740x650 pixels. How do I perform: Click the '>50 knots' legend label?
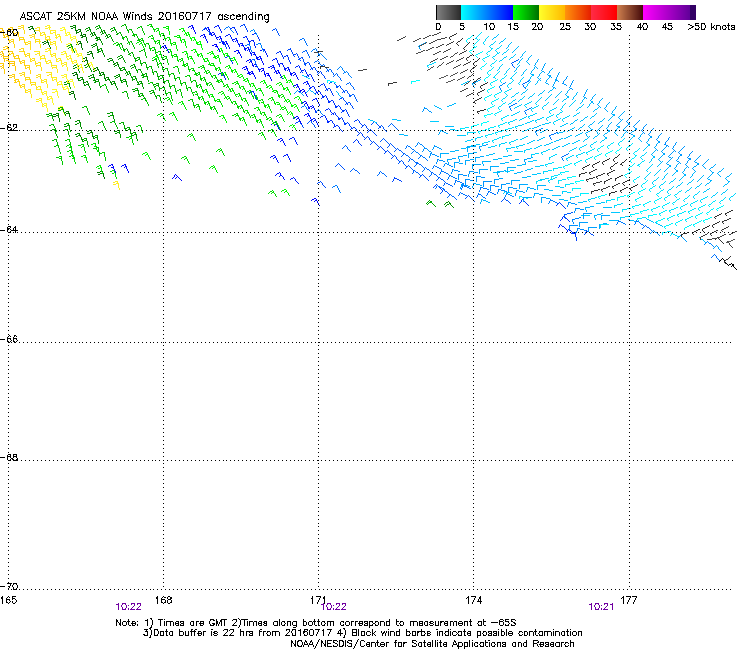[711, 27]
